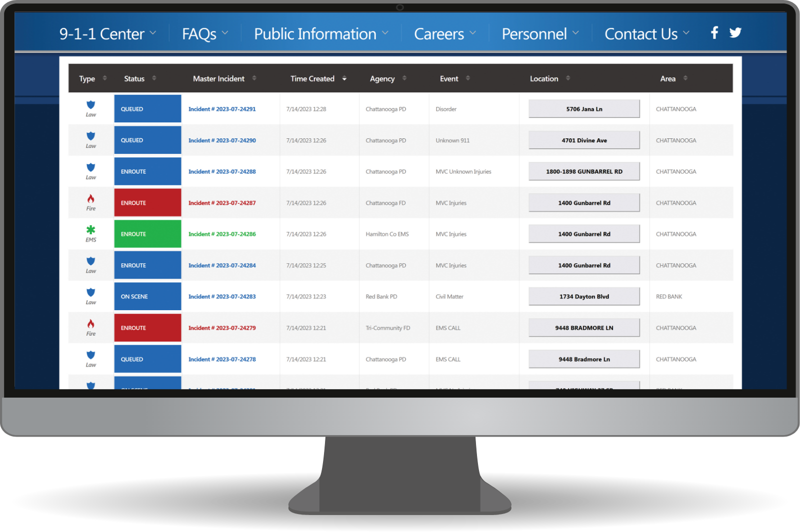Screen dimensions: 800x532
Task: Expand the 9-1-1 Center menu
Action: coord(107,34)
